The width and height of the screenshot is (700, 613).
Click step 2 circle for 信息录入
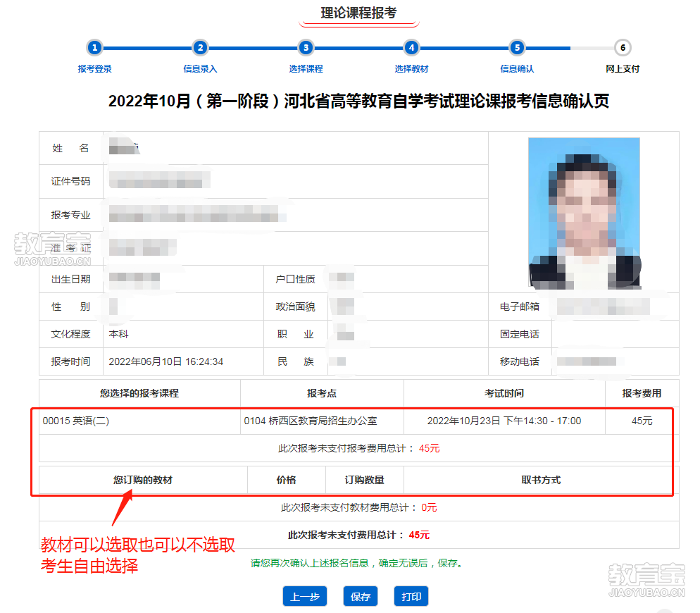tap(201, 48)
